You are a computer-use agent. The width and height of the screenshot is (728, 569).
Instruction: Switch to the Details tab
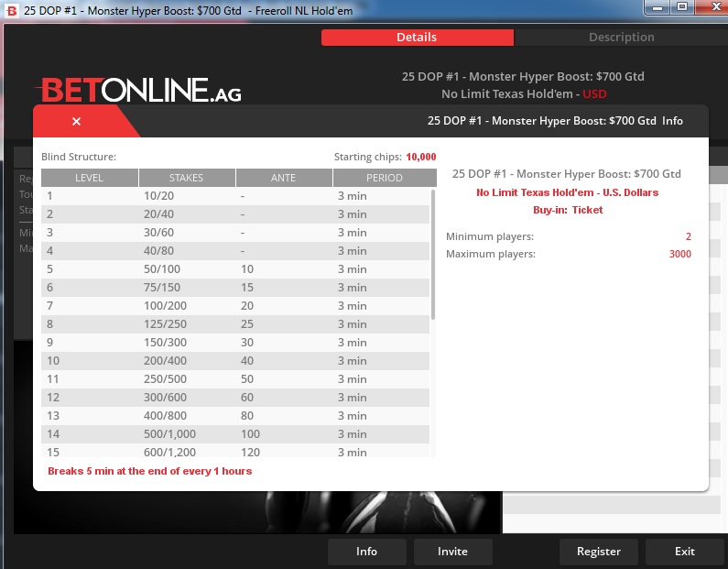click(418, 38)
